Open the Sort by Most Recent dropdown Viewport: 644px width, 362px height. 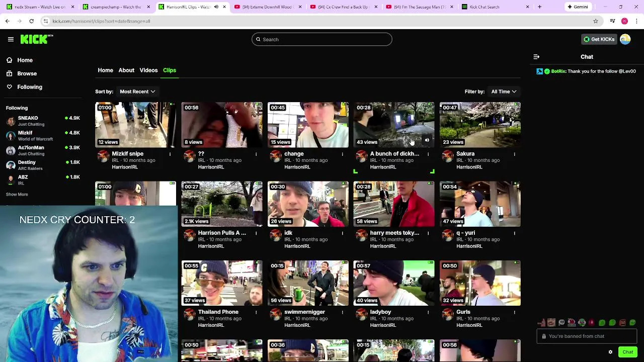pos(137,92)
